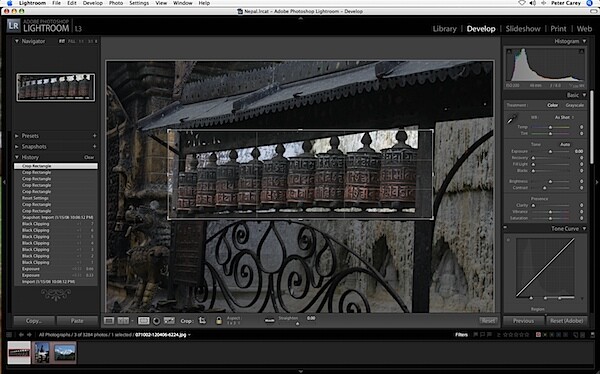Set treatment to Grayscale
Screen dimensions: 600x374
tap(574, 105)
